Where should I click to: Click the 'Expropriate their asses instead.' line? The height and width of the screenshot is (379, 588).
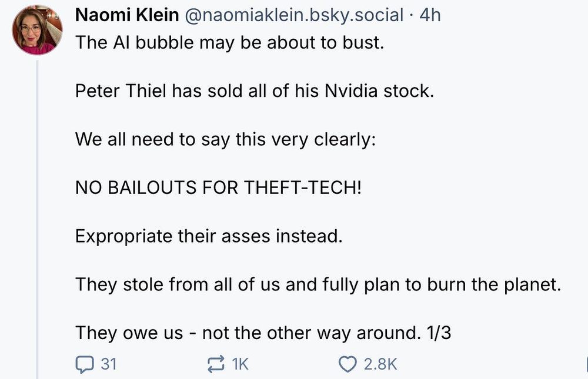(208, 236)
